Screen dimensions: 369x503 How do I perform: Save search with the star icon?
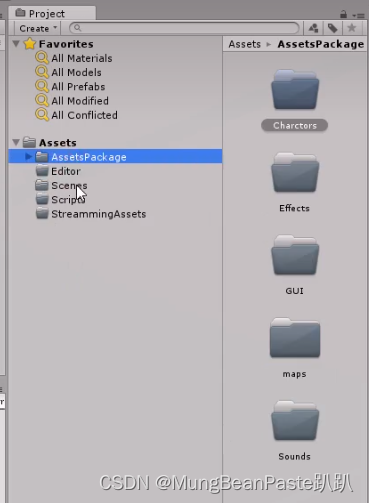(352, 28)
